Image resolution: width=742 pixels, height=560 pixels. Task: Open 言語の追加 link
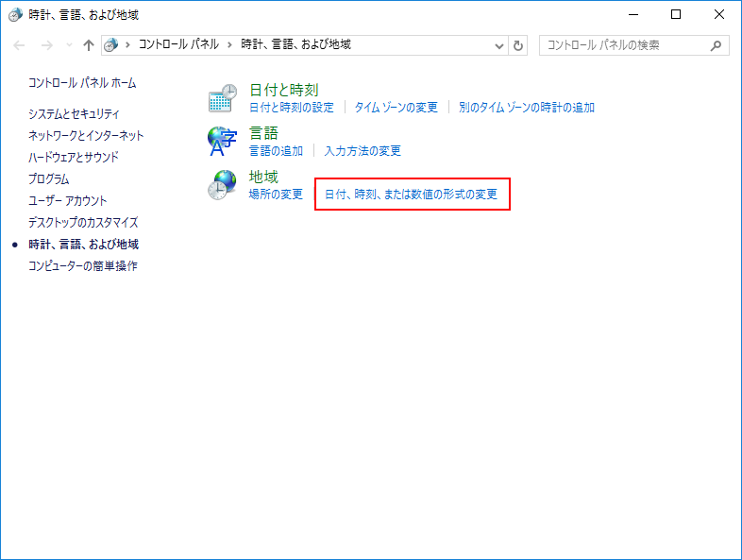pos(276,151)
